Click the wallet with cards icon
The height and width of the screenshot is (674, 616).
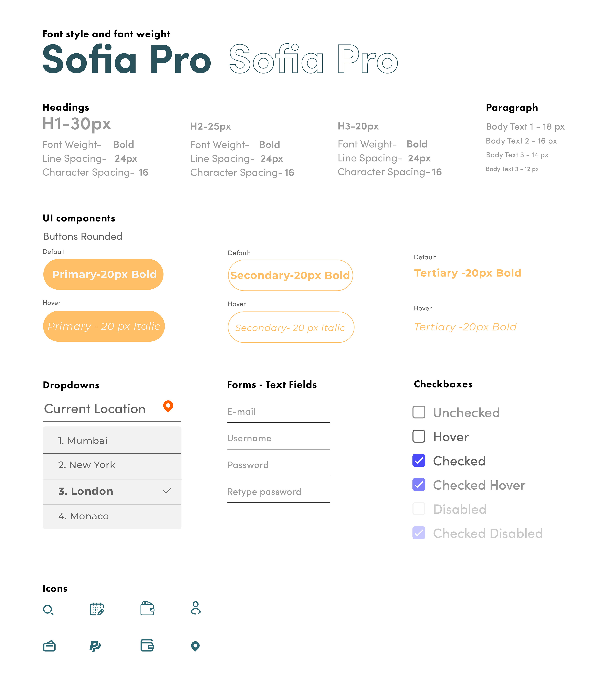coord(147,609)
